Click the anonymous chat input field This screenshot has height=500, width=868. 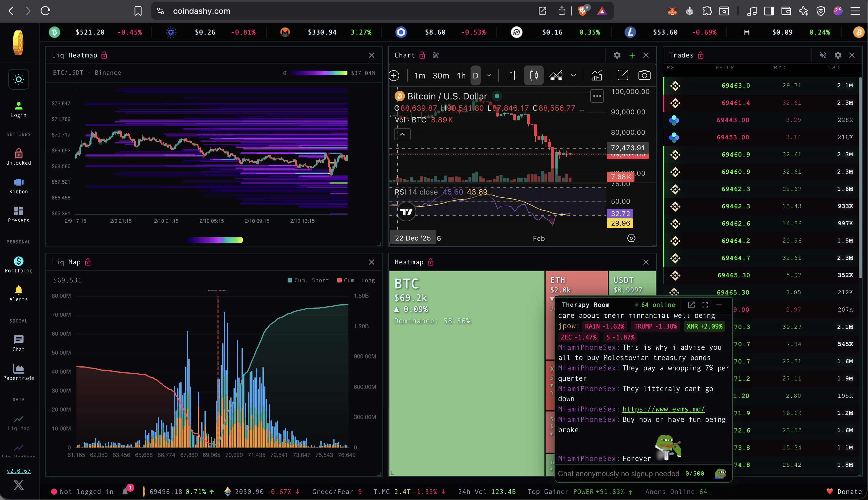pos(619,474)
